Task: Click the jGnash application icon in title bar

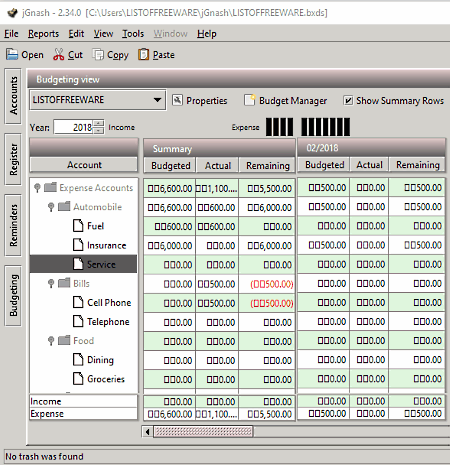Action: click(x=12, y=13)
